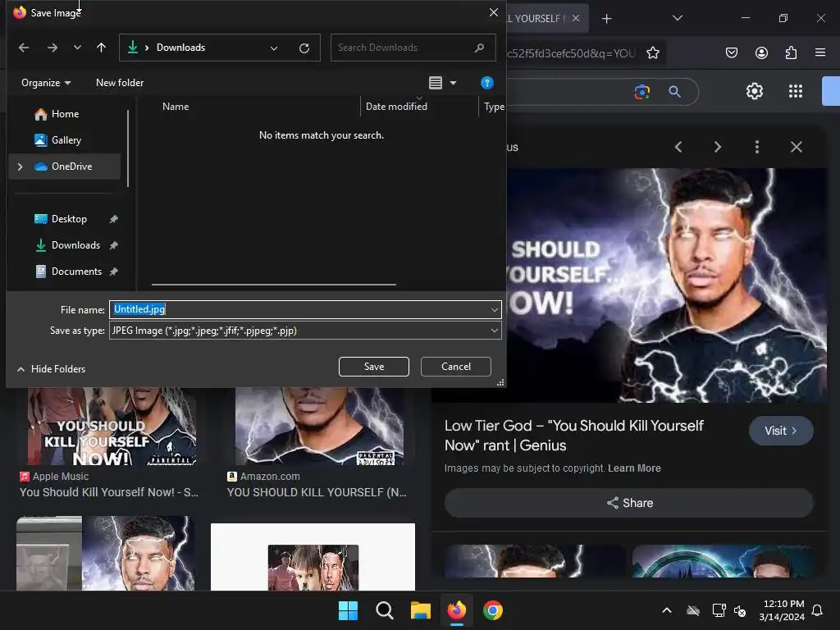This screenshot has height=630, width=840.
Task: Open File Explorer from taskbar
Action: [421, 610]
